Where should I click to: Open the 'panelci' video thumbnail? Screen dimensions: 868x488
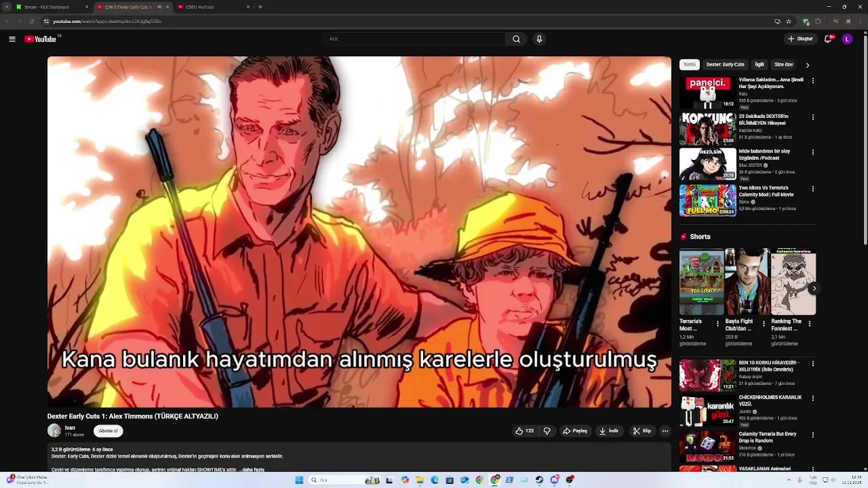[x=708, y=93]
